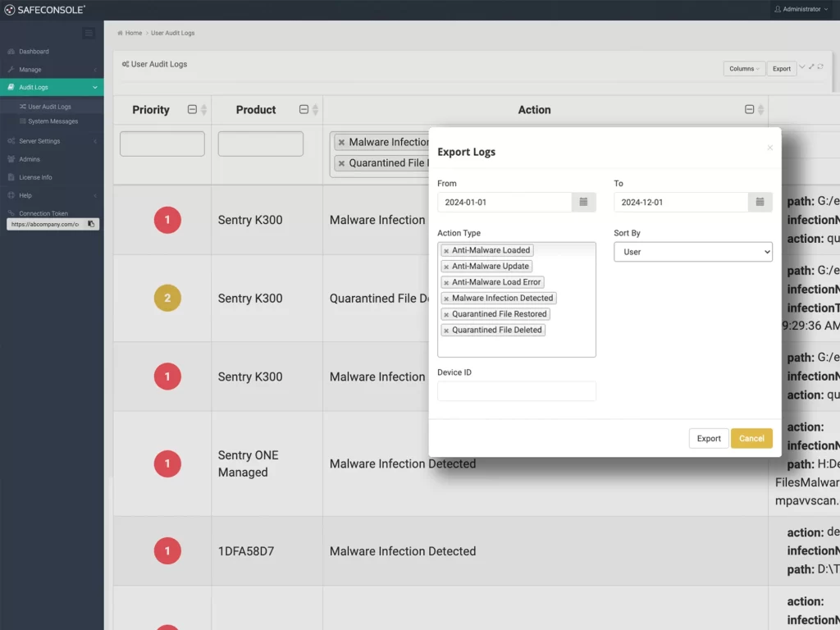The width and height of the screenshot is (840, 630).
Task: Close the Export Logs dialog with X
Action: coord(769,148)
